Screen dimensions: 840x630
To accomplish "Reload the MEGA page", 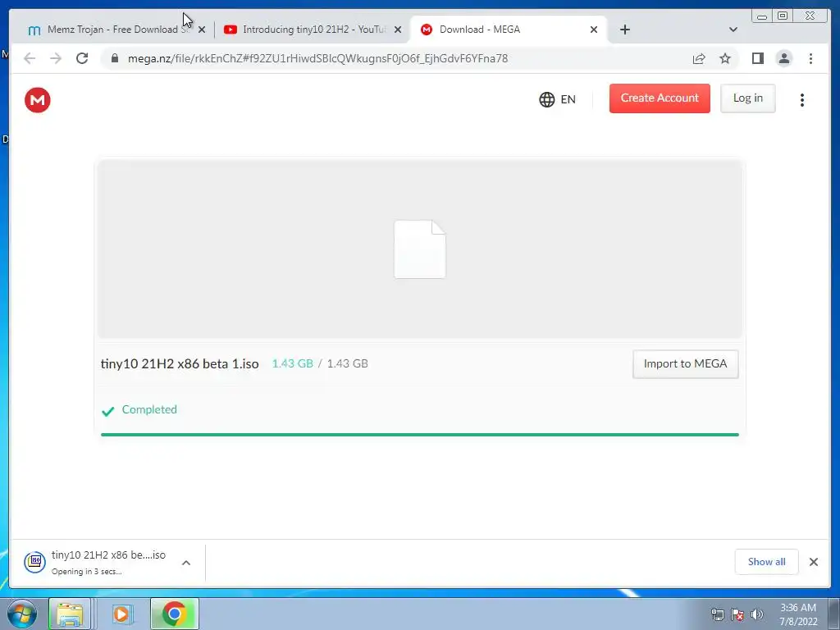I will (82, 58).
